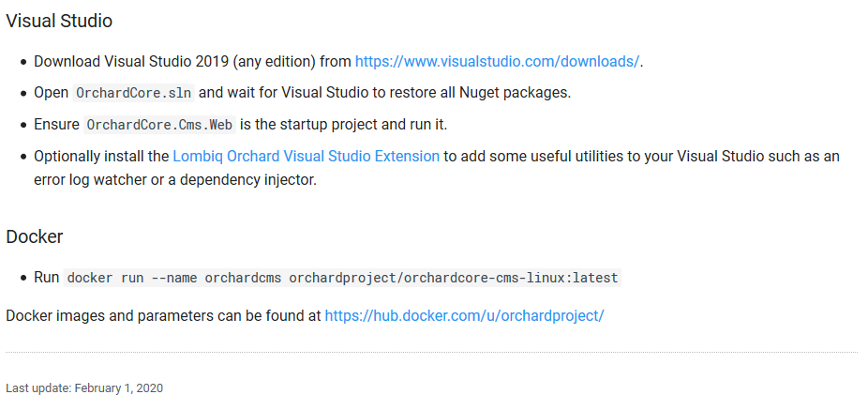
Task: Select the OrchardCore.sln inline code snippet
Action: coord(133,93)
